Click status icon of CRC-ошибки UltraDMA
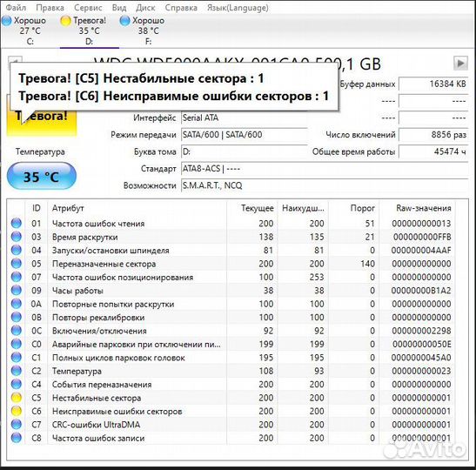The width and height of the screenshot is (476, 470). (x=17, y=424)
